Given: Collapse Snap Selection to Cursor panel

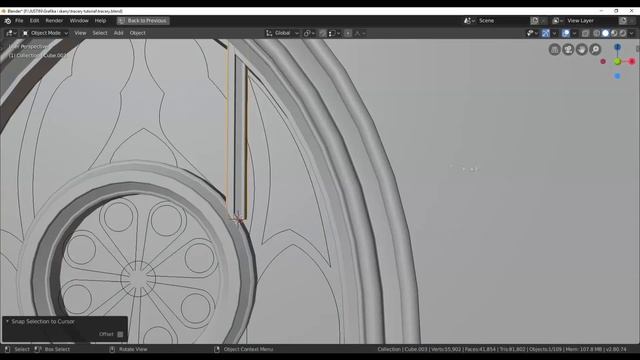Looking at the screenshot, I should pyautogui.click(x=7, y=322).
